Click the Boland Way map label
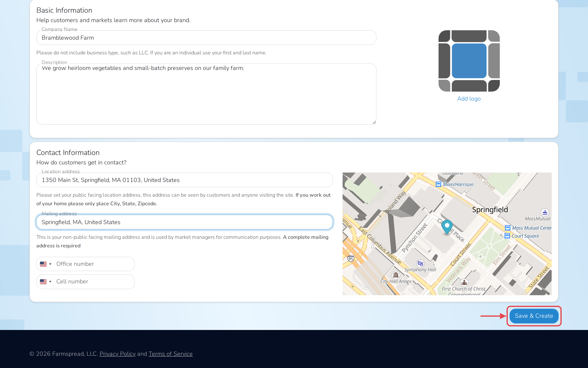The width and height of the screenshot is (588, 368). pyautogui.click(x=395, y=202)
